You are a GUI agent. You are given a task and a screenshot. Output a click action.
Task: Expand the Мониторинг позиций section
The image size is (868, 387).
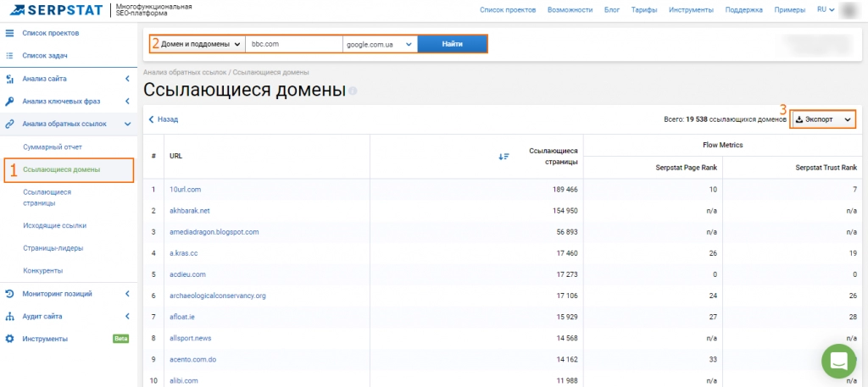(127, 294)
